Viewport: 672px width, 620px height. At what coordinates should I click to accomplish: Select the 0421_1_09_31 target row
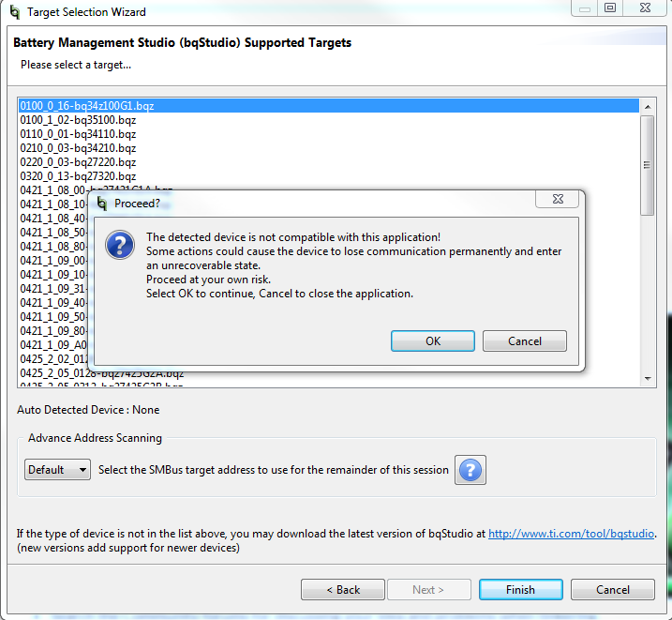(53, 289)
